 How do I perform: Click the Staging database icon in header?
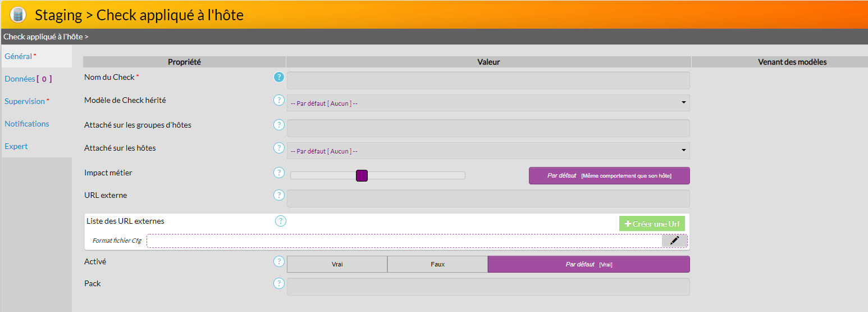coord(18,15)
